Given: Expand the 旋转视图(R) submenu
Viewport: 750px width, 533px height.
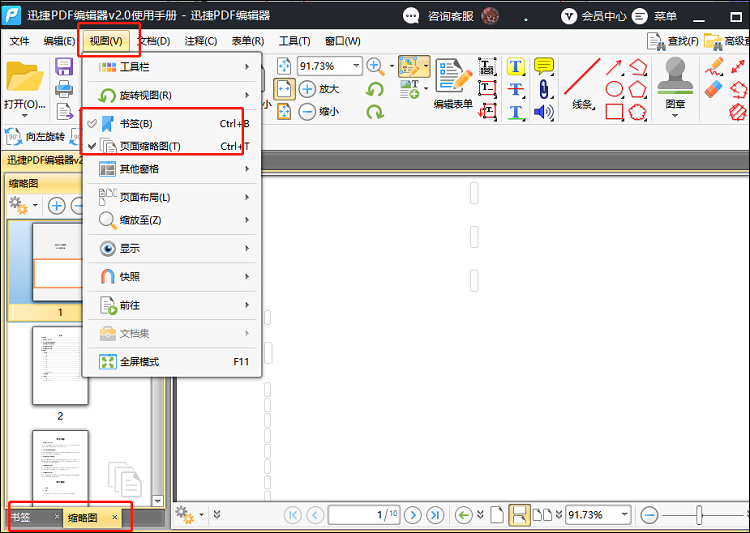Looking at the screenshot, I should point(172,95).
